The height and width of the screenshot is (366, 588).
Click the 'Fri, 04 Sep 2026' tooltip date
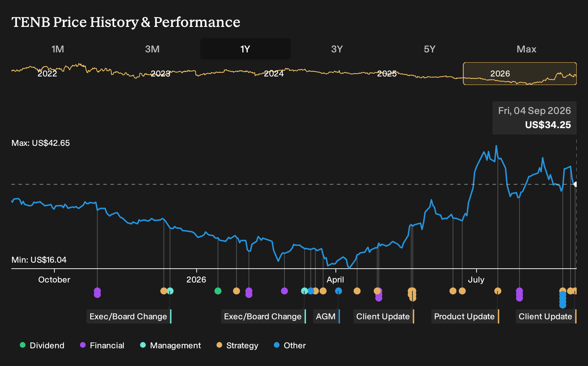pos(535,111)
